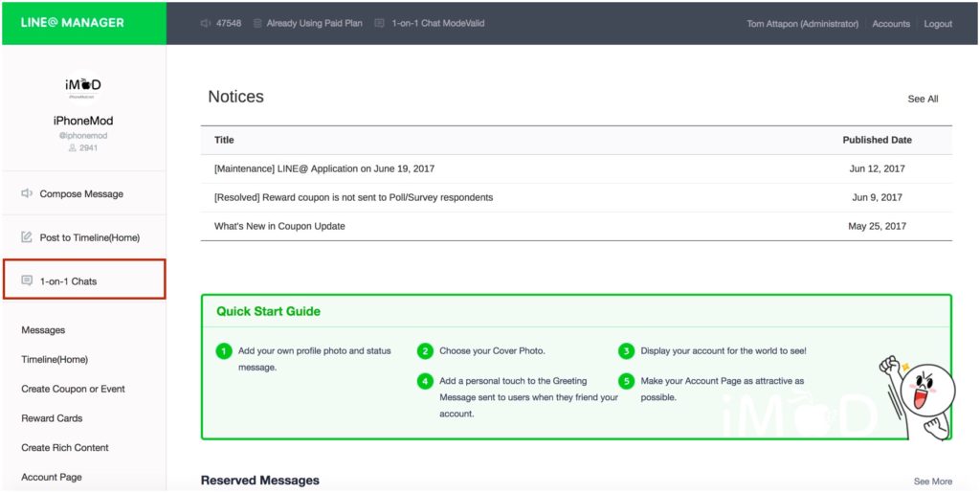The width and height of the screenshot is (980, 493).
Task: Click Logout in the top bar
Action: tap(938, 24)
